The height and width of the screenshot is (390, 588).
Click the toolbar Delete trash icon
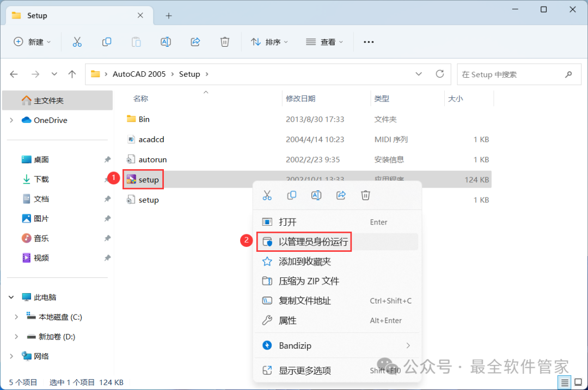point(225,42)
